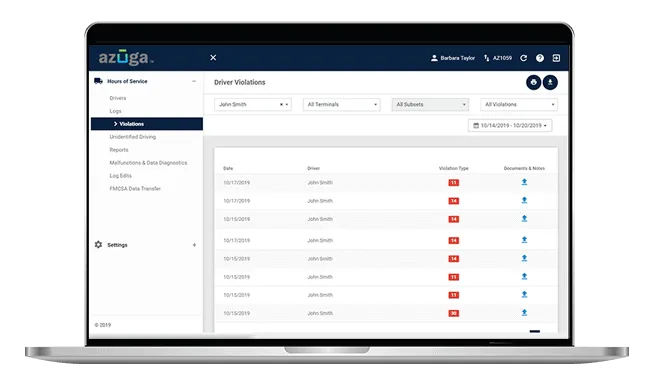Click the download export round button
Screen dimensions: 650x387
[550, 82]
